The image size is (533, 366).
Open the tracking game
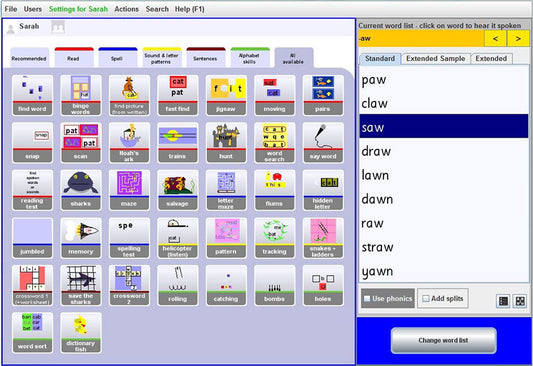pyautogui.click(x=274, y=238)
